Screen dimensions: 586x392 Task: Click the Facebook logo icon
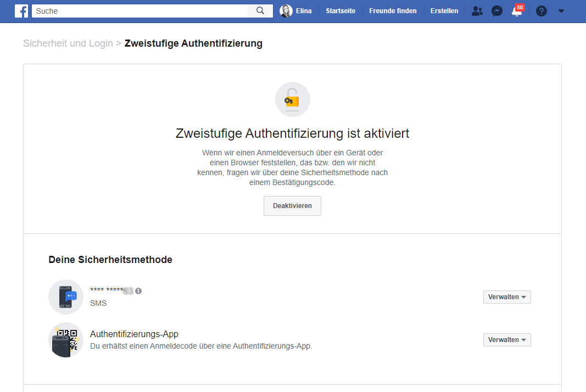pos(21,11)
